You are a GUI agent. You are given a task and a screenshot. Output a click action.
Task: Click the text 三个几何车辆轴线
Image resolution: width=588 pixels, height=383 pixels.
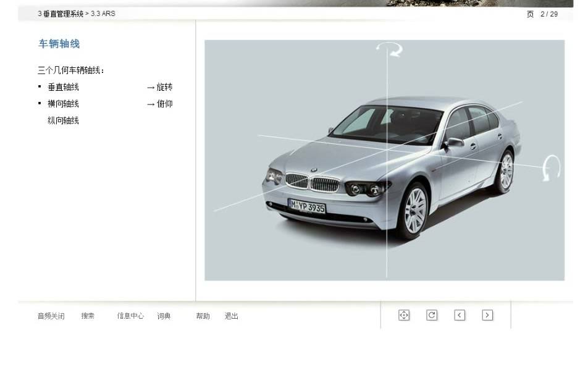click(70, 70)
